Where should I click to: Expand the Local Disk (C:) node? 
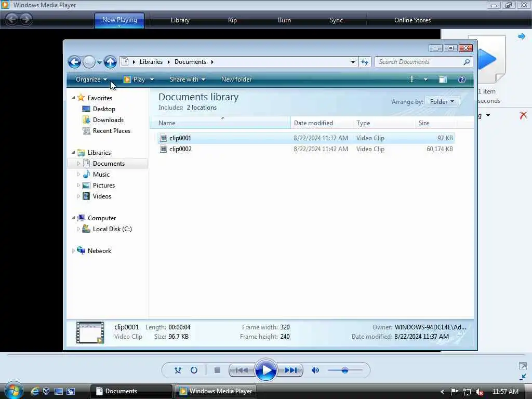click(78, 229)
